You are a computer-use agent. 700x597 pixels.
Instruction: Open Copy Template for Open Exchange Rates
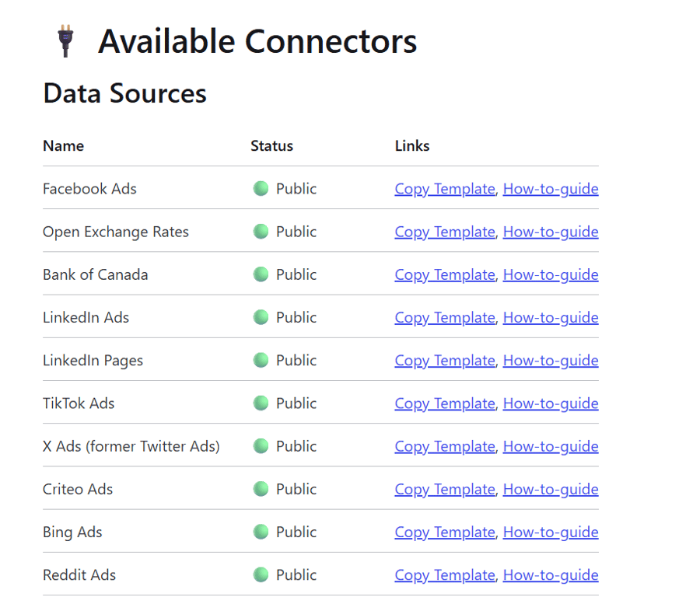click(x=445, y=232)
